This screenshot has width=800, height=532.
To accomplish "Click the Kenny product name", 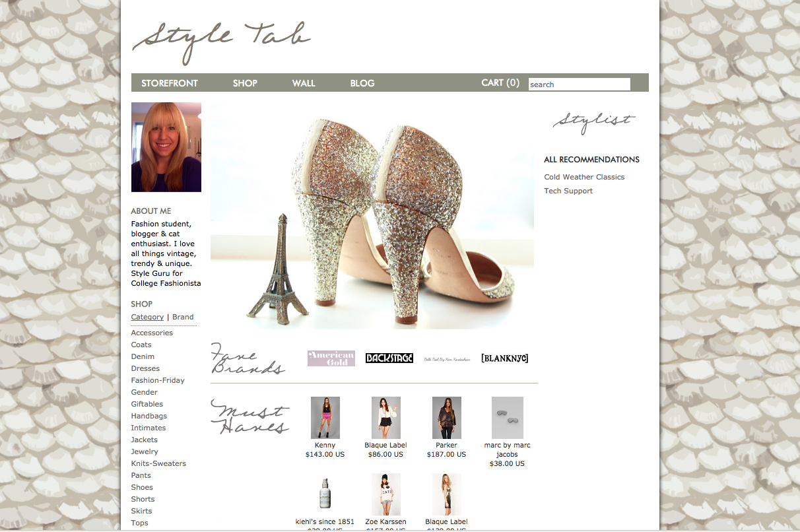I will (325, 445).
